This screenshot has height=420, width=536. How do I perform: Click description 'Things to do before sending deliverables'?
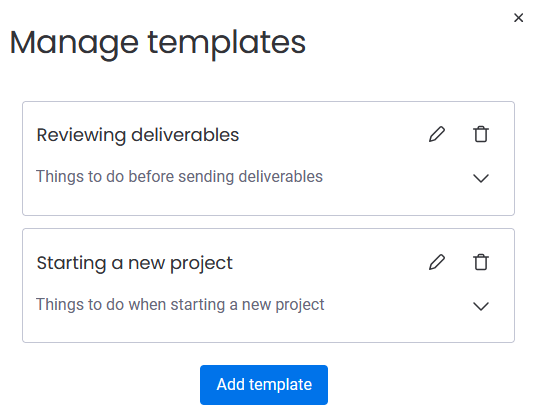tap(179, 177)
